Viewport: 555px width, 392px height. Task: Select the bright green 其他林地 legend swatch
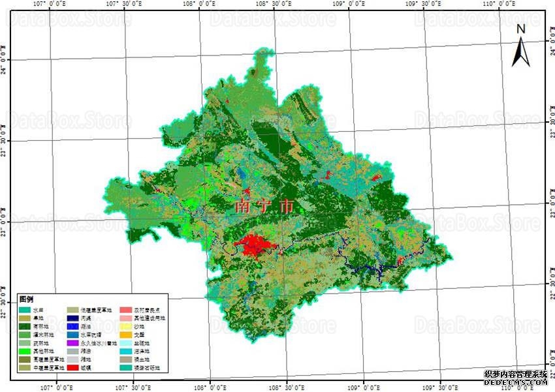click(26, 351)
